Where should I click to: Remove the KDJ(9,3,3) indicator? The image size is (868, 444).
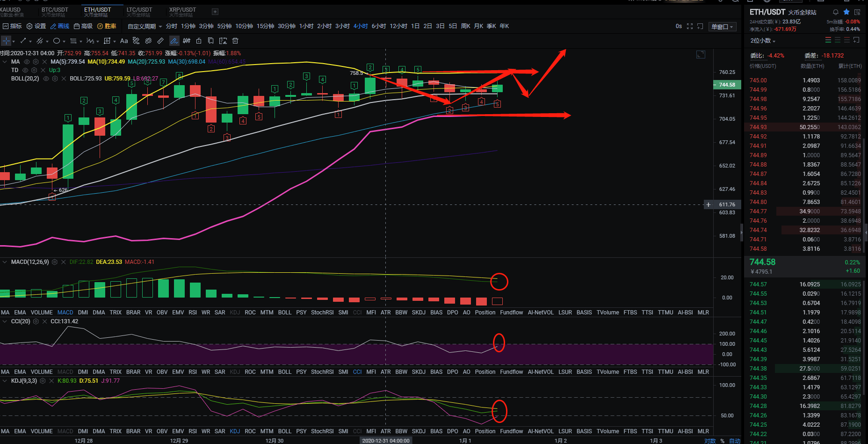51,381
